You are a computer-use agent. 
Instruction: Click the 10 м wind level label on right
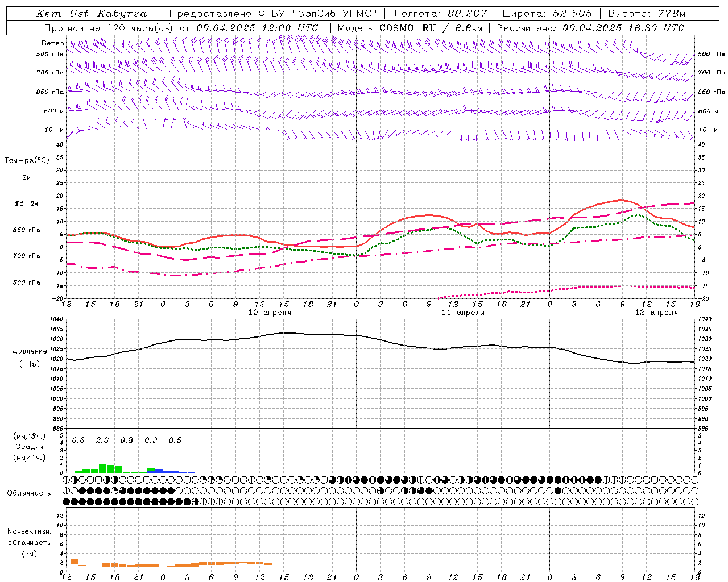(x=708, y=130)
